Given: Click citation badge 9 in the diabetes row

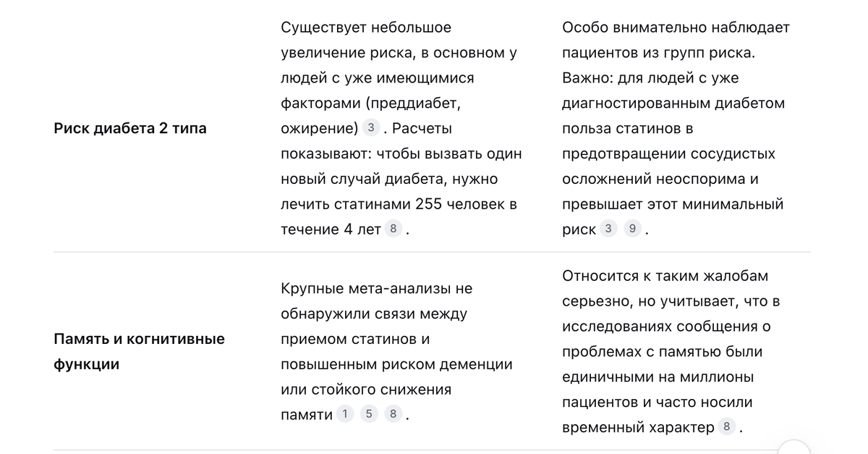Looking at the screenshot, I should 633,229.
